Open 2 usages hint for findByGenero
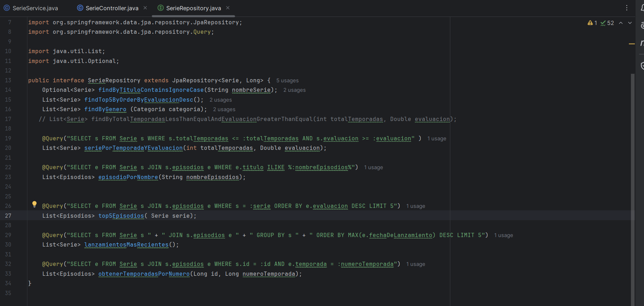Image resolution: width=644 pixels, height=306 pixels. click(x=224, y=109)
